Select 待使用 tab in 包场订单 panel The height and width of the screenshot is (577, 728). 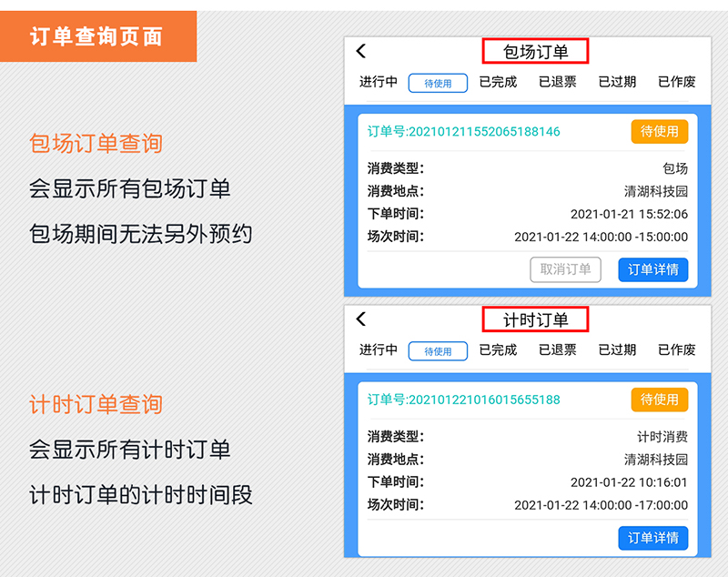pos(438,83)
